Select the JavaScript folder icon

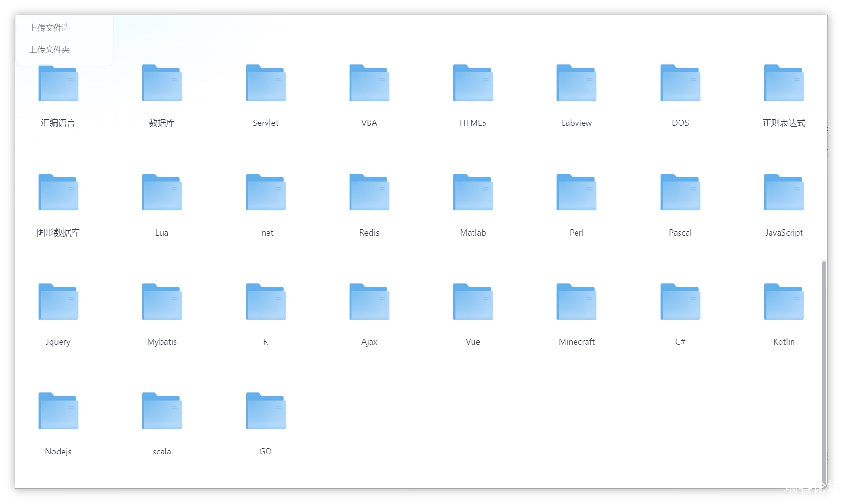pos(784,193)
